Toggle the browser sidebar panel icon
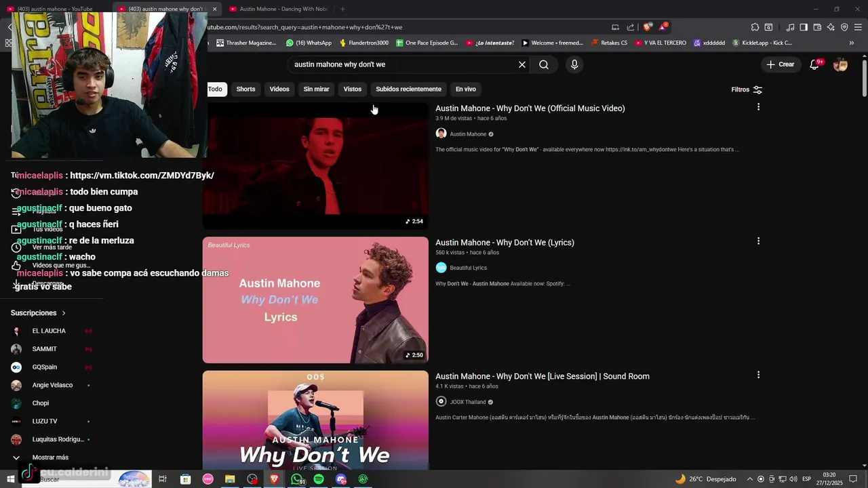 tap(804, 27)
